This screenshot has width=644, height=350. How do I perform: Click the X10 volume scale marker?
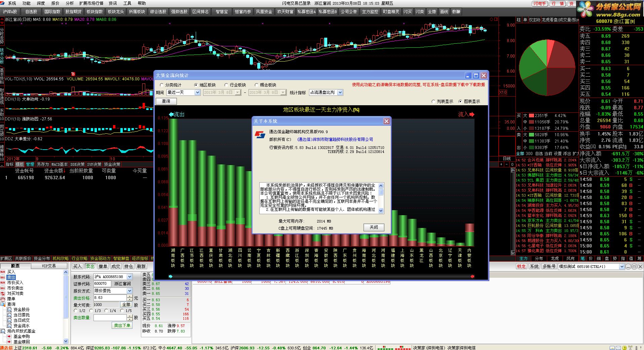click(x=502, y=92)
